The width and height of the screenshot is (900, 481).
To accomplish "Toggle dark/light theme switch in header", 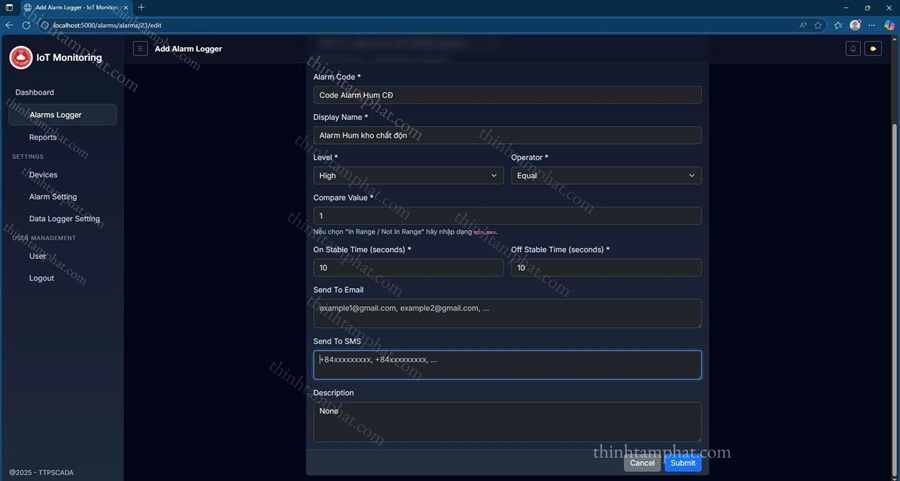I will tap(873, 48).
